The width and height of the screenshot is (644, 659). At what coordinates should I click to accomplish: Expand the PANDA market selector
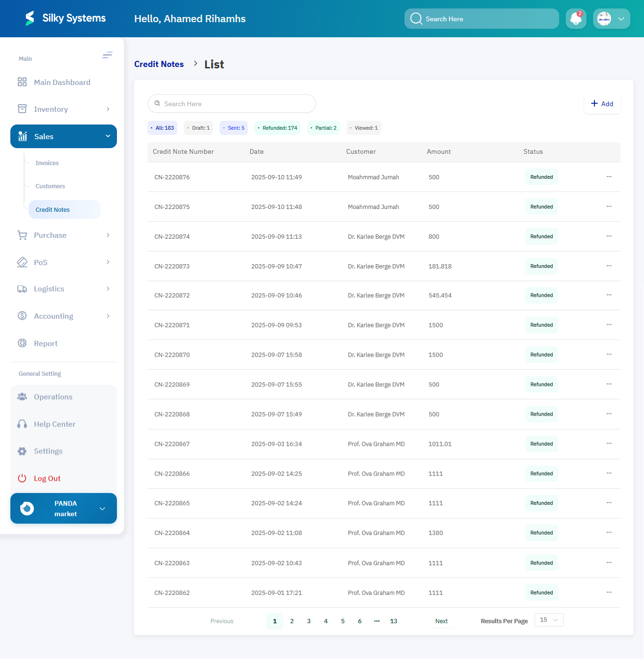click(x=64, y=508)
